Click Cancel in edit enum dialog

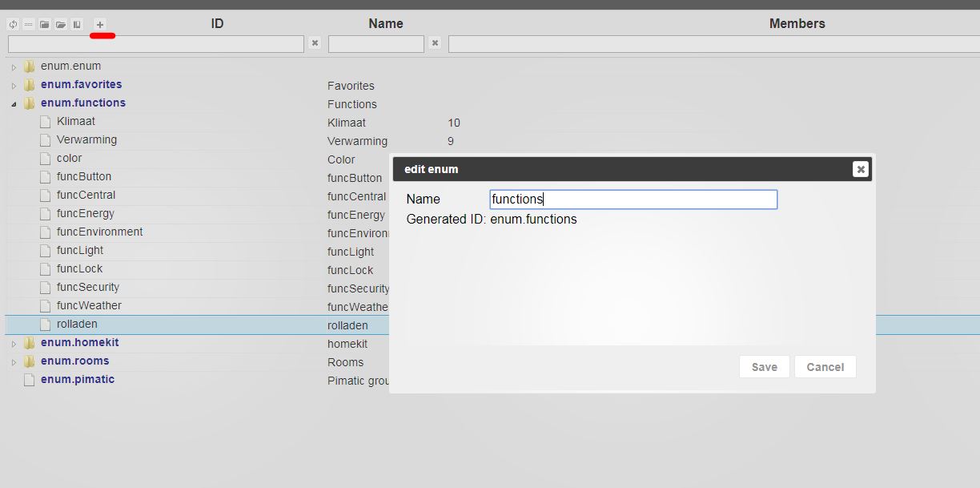(x=825, y=367)
